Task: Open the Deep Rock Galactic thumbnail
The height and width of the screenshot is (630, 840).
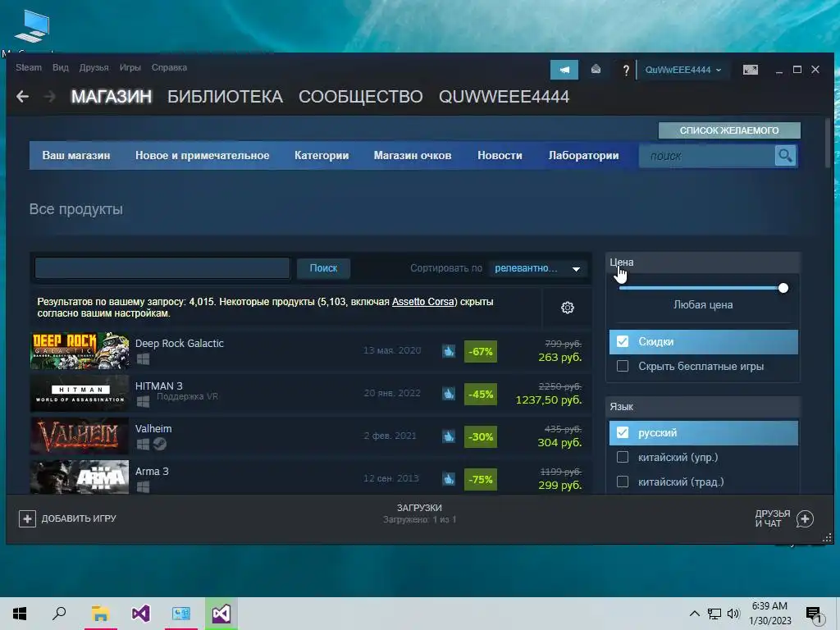Action: pos(80,351)
